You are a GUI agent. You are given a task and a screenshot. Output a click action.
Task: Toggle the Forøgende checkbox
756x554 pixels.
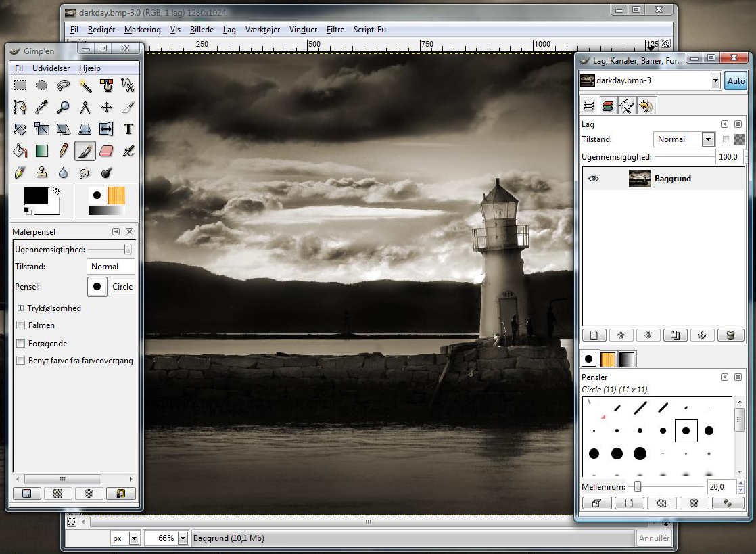pyautogui.click(x=21, y=343)
